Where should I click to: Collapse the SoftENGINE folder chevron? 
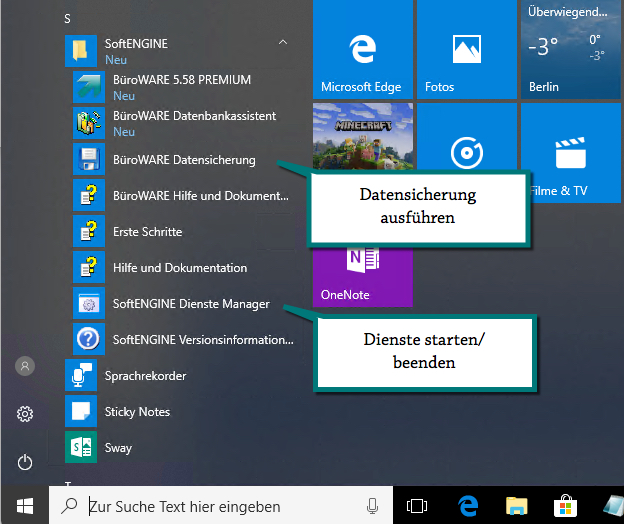283,44
